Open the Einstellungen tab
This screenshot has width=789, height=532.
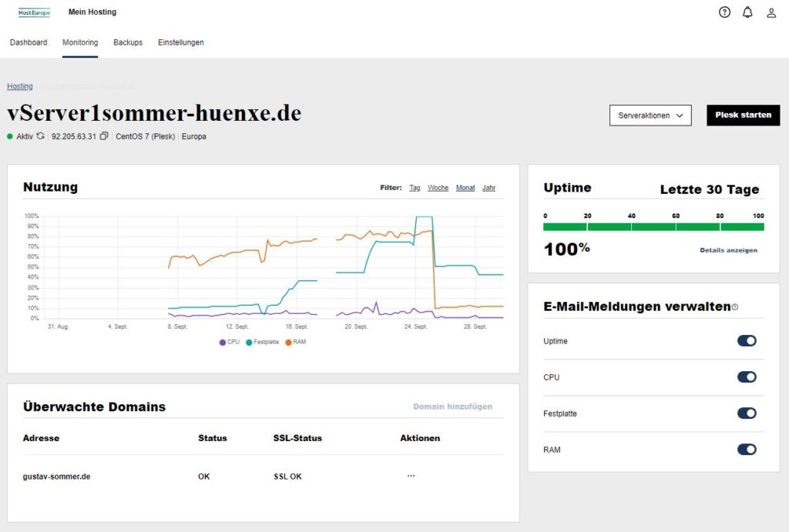click(180, 42)
